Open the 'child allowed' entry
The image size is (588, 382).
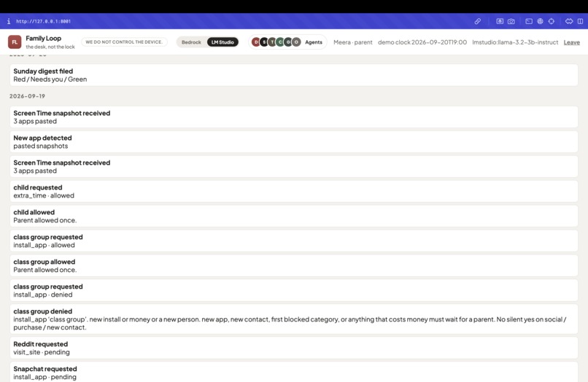(293, 216)
